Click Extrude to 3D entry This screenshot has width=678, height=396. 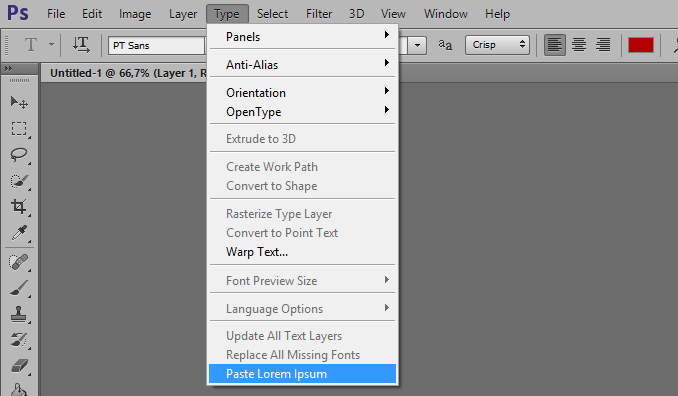pyautogui.click(x=303, y=139)
